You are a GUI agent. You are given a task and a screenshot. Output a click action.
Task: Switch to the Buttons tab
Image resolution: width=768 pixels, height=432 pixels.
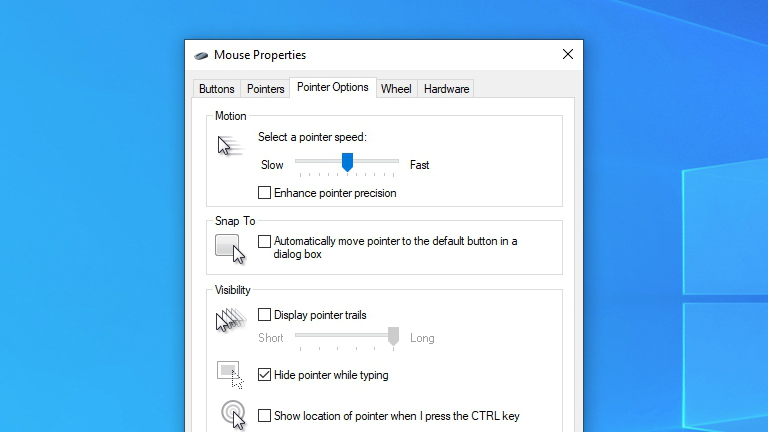click(x=216, y=89)
